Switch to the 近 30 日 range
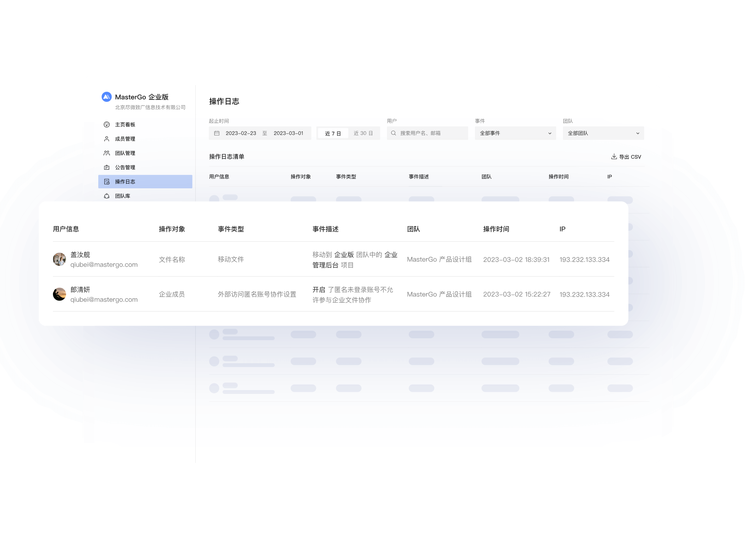Image resolution: width=756 pixels, height=548 pixels. tap(363, 133)
